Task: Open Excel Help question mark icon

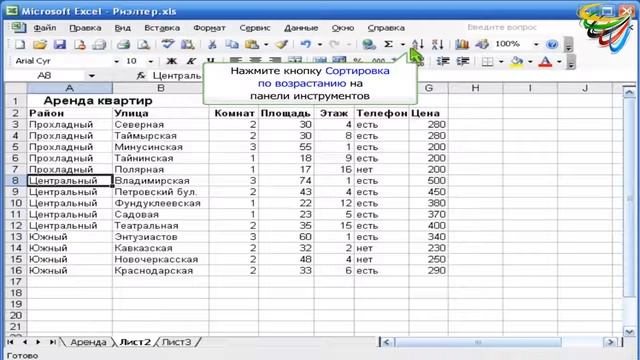Action: pyautogui.click(x=552, y=44)
